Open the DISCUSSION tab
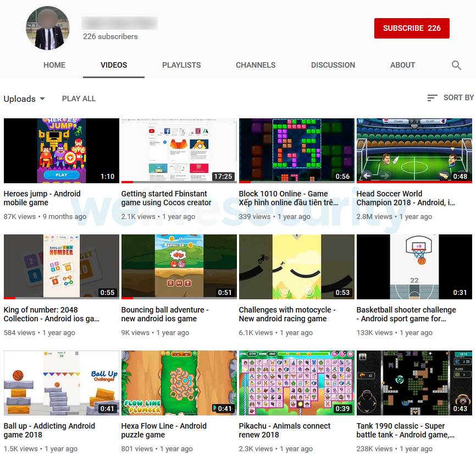 point(333,65)
